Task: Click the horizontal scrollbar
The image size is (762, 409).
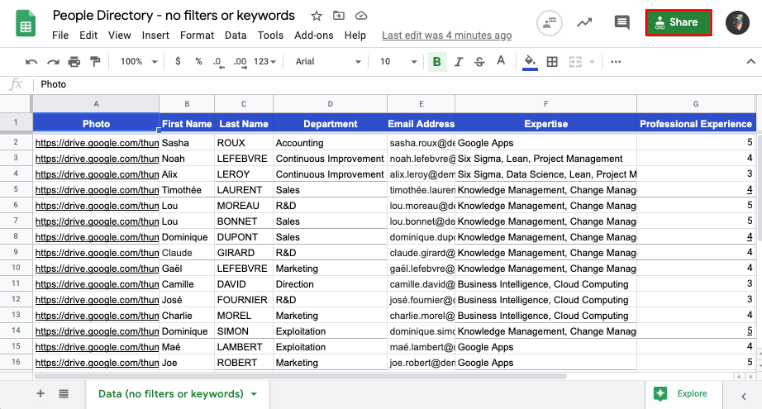Action: coord(300,376)
